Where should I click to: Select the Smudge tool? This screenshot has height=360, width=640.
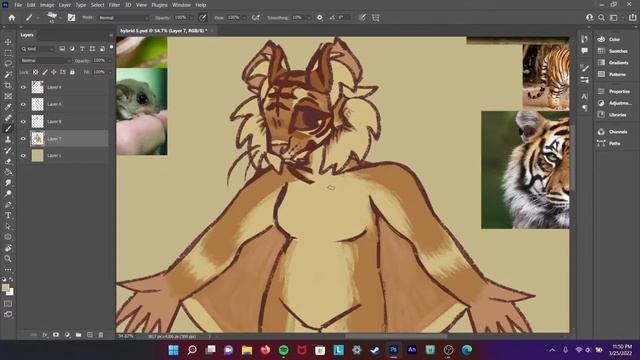[8, 183]
